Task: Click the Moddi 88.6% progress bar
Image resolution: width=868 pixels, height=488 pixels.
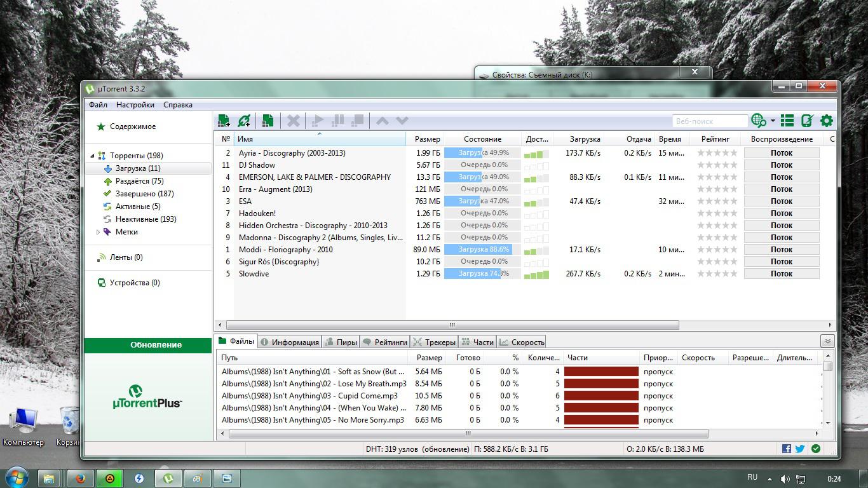Action: (482, 250)
